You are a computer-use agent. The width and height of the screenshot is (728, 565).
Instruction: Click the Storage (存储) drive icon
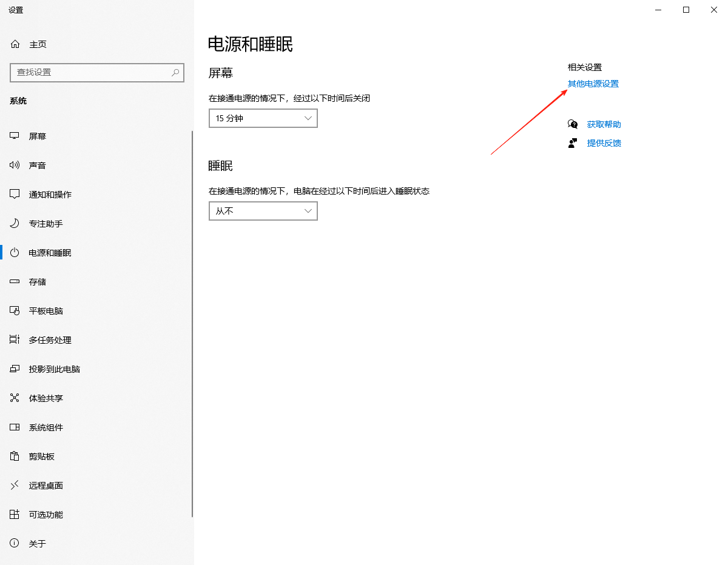[x=15, y=282]
